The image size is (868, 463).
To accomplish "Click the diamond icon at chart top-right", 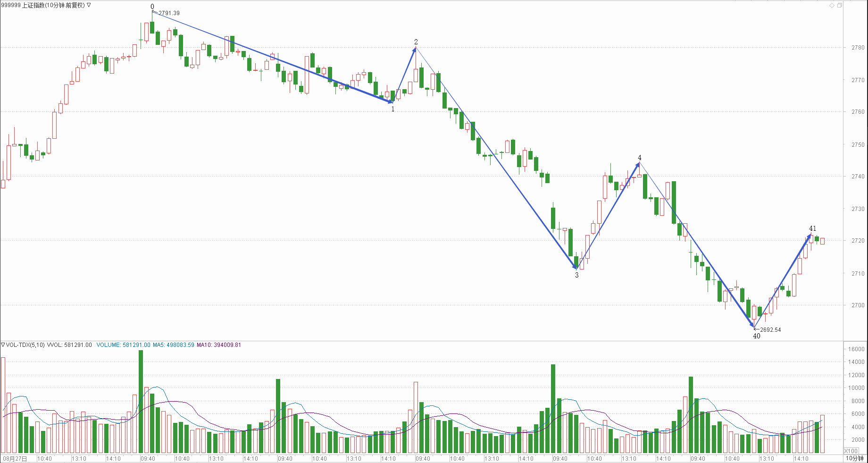I will coord(832,6).
